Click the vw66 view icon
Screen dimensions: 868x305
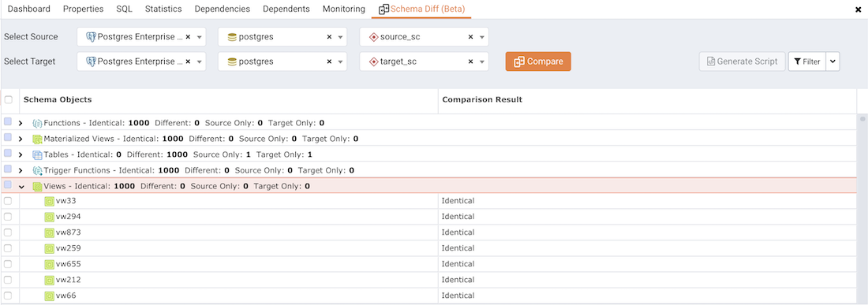coord(49,296)
